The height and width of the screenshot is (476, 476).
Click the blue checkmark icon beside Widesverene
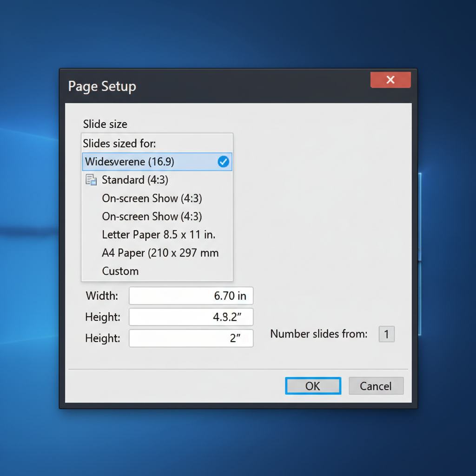point(223,162)
